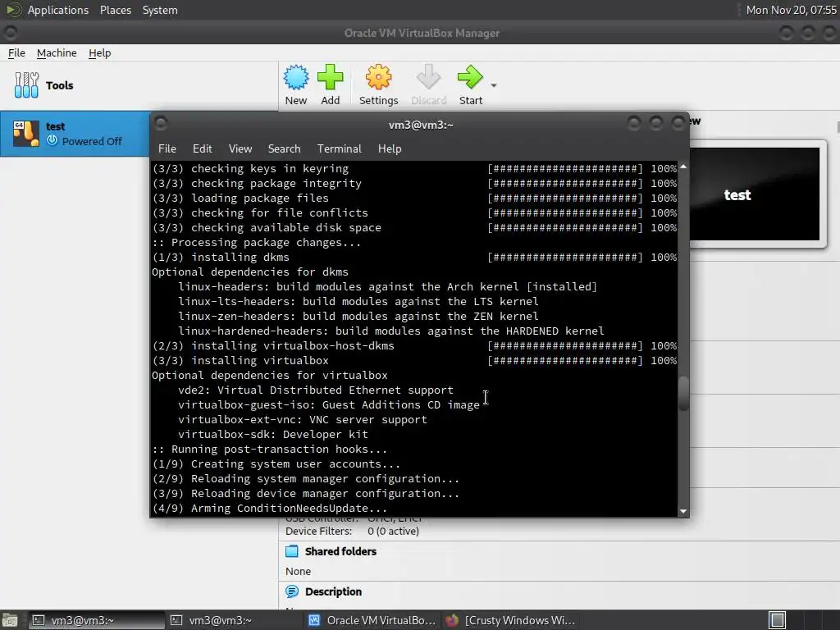Switch to first vm3@vm3:~ taskbar entry

[96, 620]
